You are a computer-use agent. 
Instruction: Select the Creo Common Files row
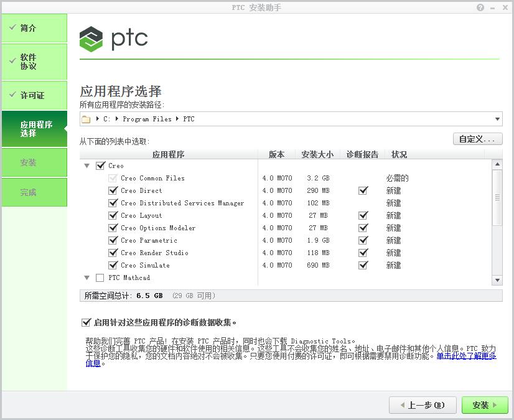tap(286, 178)
